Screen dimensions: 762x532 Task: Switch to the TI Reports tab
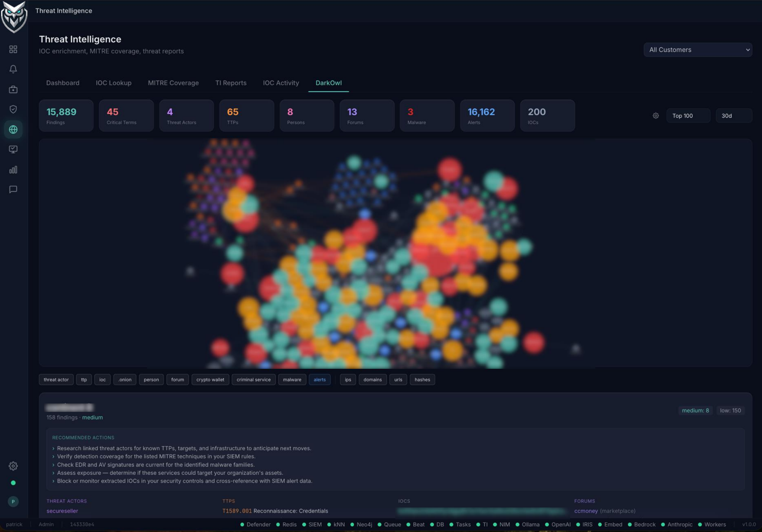tap(231, 83)
